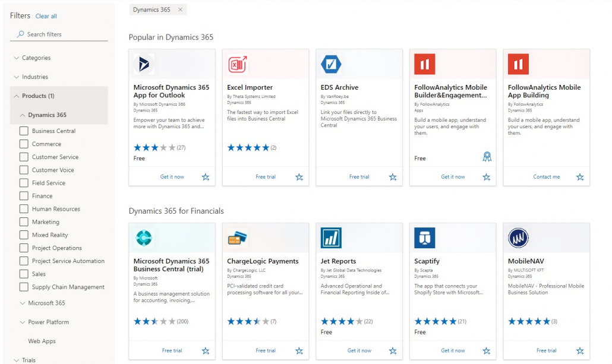The image size is (612, 364).
Task: Click the ChargeLogic Payments credit-card icon
Action: point(237,238)
